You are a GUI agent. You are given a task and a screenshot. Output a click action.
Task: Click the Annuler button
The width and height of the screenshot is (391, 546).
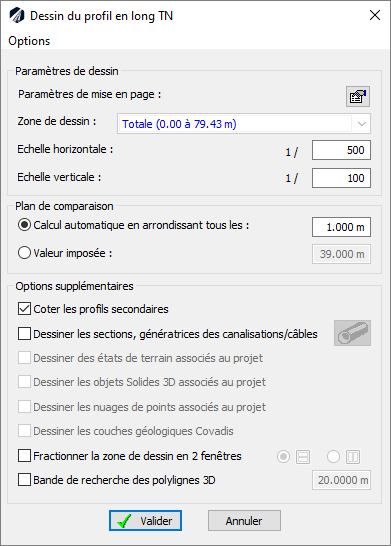tap(244, 521)
